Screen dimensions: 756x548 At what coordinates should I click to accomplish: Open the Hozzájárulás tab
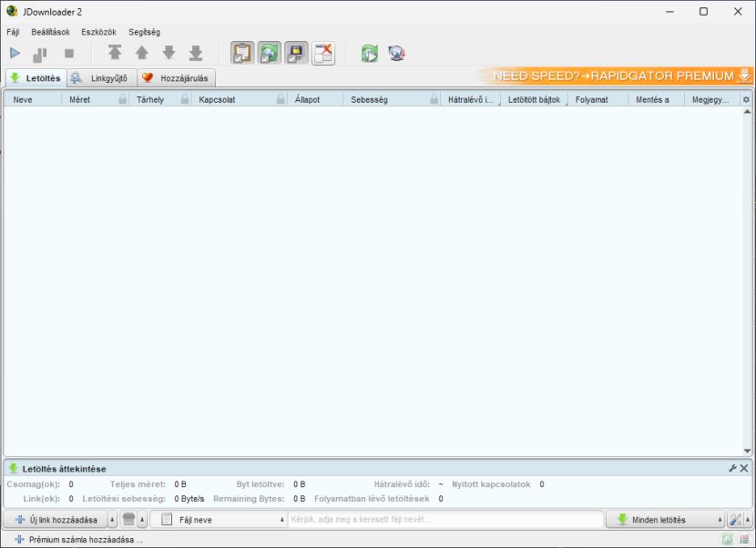(177, 78)
